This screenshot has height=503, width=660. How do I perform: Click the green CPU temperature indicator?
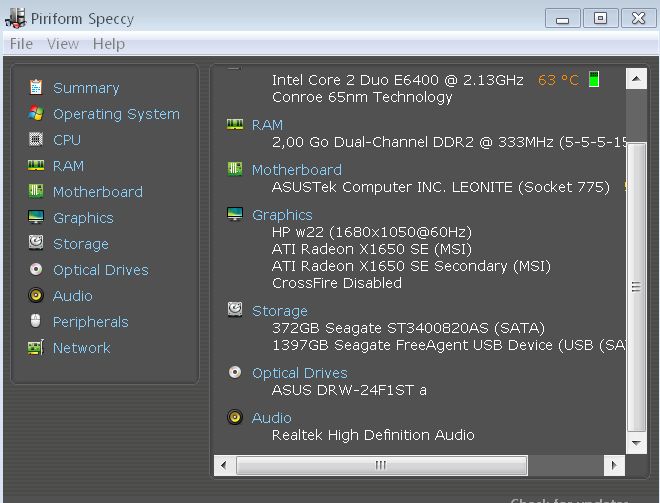coord(594,80)
